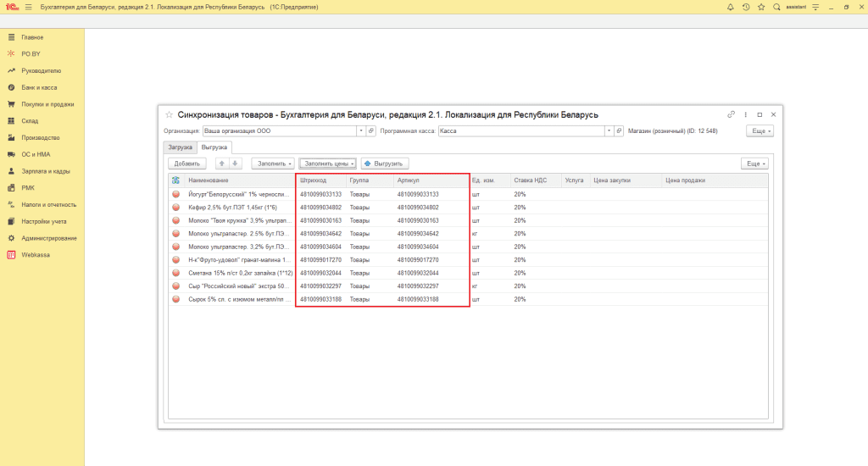Open the table toolbar Еще dropdown
Screen dimensions: 868x466
tap(754, 164)
